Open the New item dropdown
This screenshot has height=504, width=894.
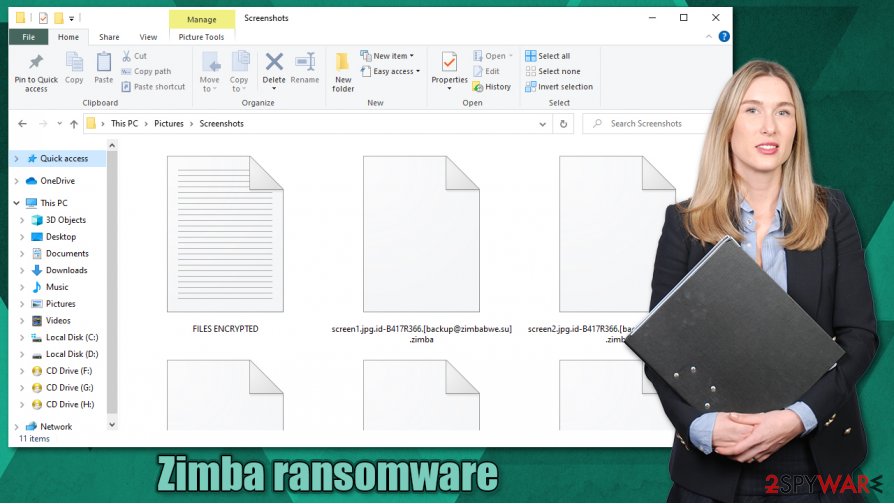click(x=387, y=56)
